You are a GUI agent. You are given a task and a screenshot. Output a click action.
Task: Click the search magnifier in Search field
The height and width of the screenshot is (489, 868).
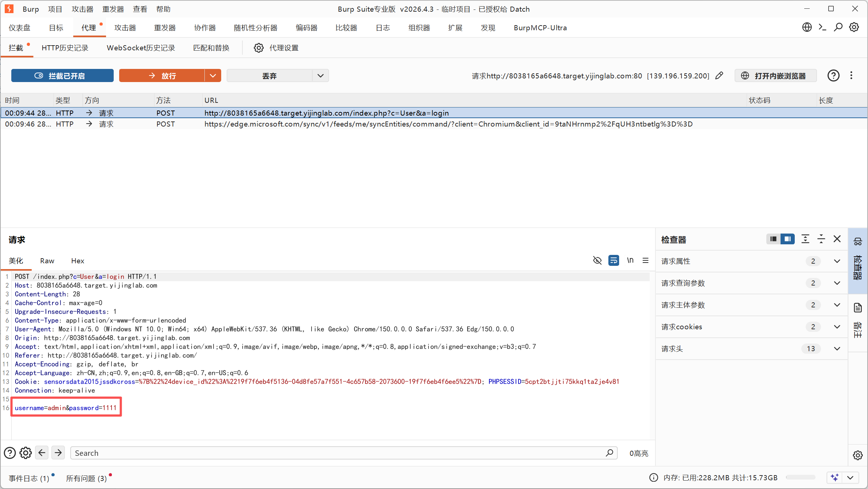point(609,453)
